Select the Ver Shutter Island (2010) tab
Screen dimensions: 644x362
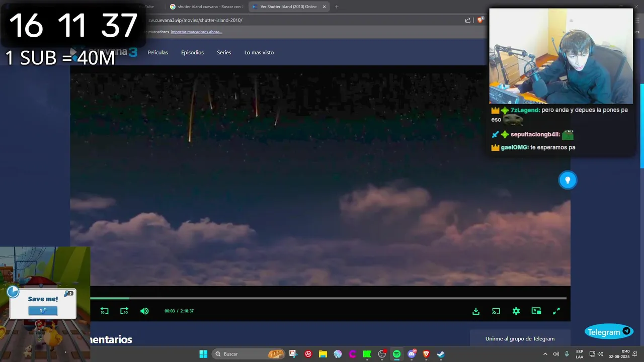click(x=284, y=7)
